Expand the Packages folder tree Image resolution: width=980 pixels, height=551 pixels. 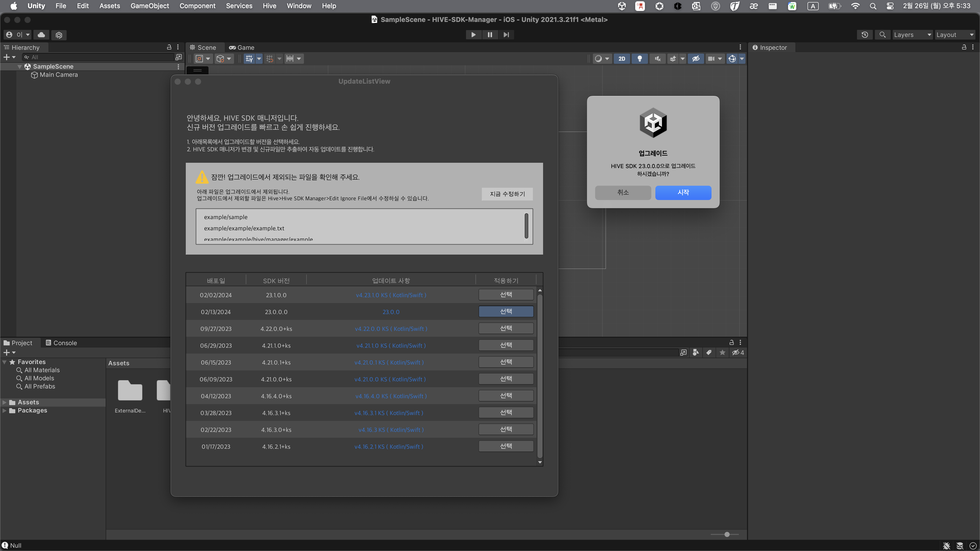pyautogui.click(x=4, y=410)
